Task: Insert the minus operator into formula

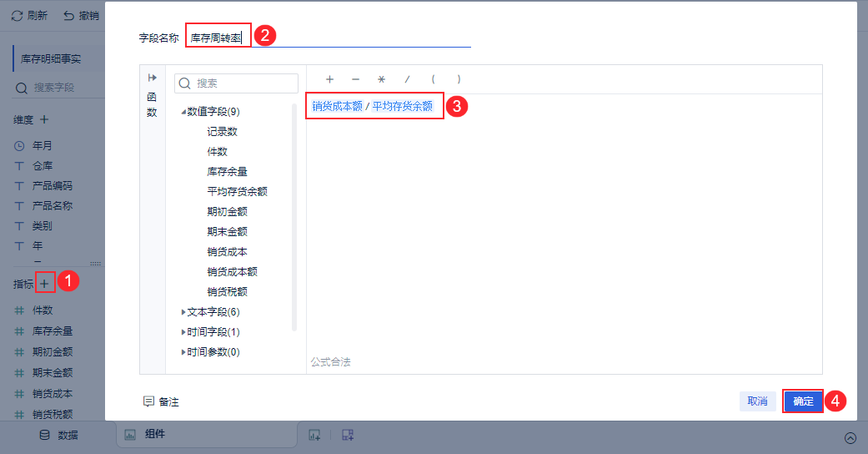Action: (x=355, y=79)
